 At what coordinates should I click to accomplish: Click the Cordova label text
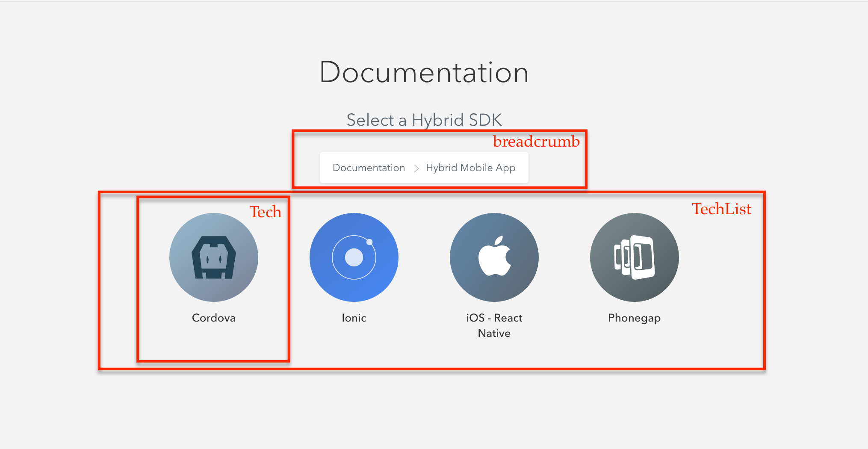(214, 318)
